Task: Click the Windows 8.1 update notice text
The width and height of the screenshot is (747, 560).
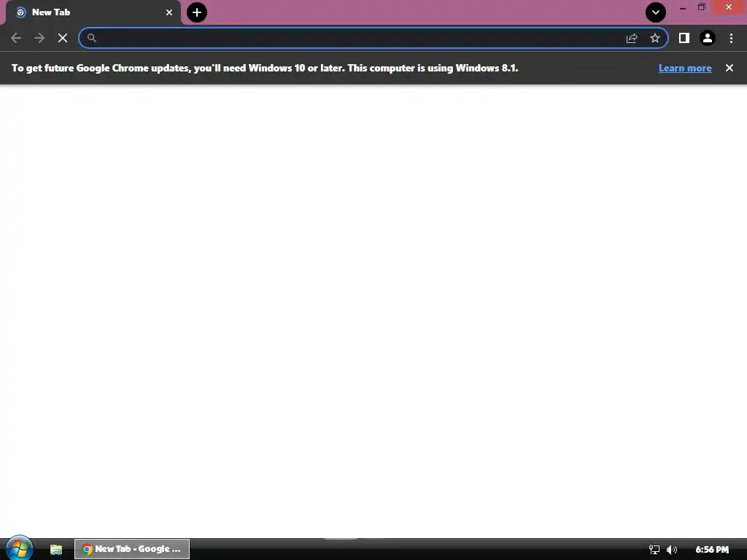Action: click(265, 68)
